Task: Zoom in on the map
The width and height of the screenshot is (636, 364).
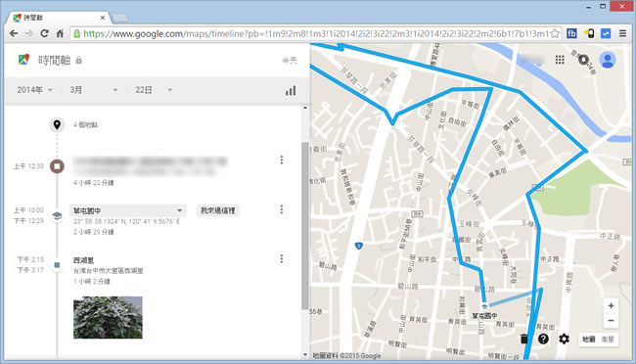Action: pos(611,306)
